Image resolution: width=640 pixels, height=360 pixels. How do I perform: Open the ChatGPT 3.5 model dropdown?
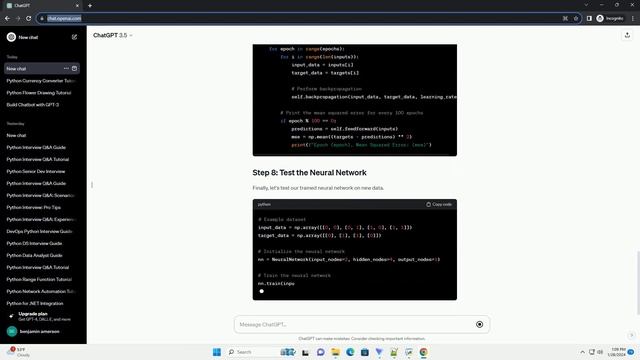pyautogui.click(x=113, y=36)
